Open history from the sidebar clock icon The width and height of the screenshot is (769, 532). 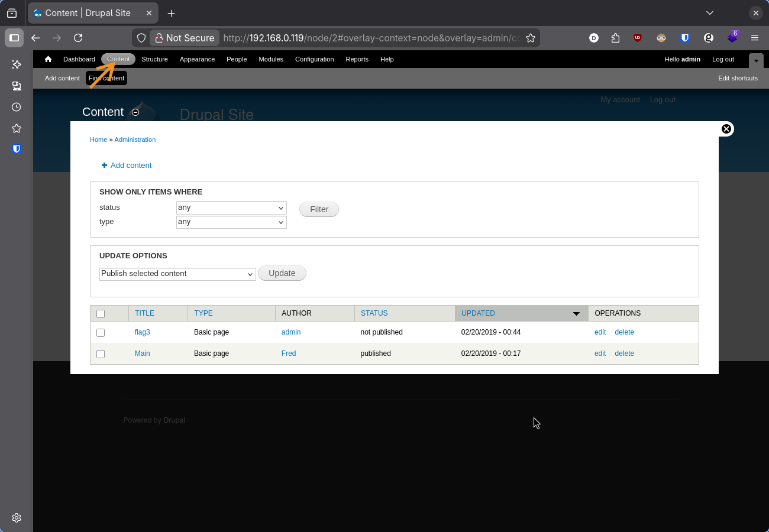tap(17, 107)
